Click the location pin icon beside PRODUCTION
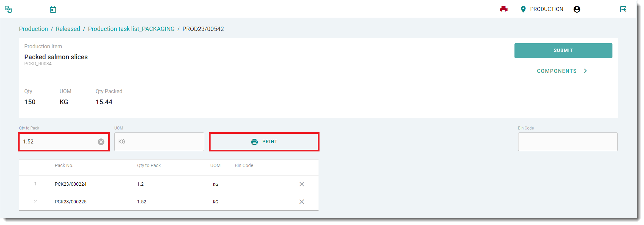 click(523, 9)
